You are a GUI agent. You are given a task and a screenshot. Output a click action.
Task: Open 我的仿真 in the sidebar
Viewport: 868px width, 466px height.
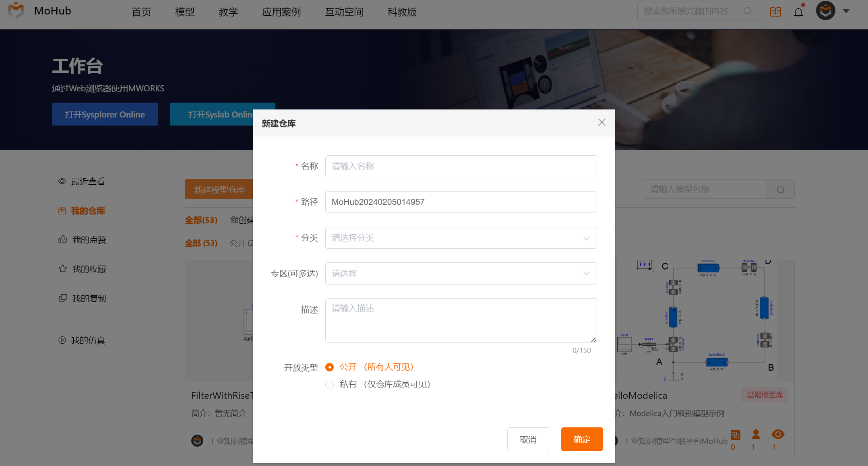pyautogui.click(x=88, y=340)
